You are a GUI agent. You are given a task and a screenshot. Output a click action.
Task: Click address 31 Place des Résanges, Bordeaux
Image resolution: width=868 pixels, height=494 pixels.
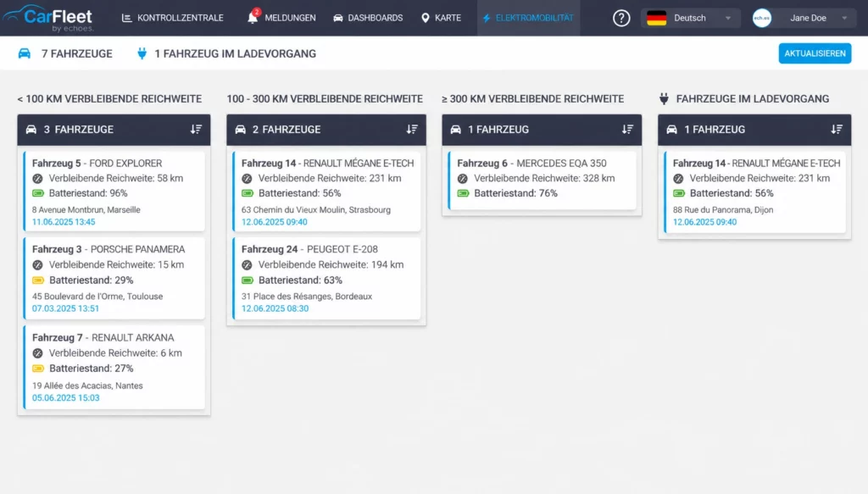click(x=307, y=297)
